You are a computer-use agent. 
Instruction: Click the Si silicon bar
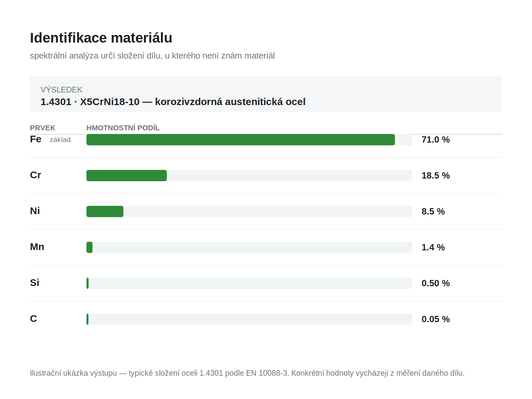249,283
